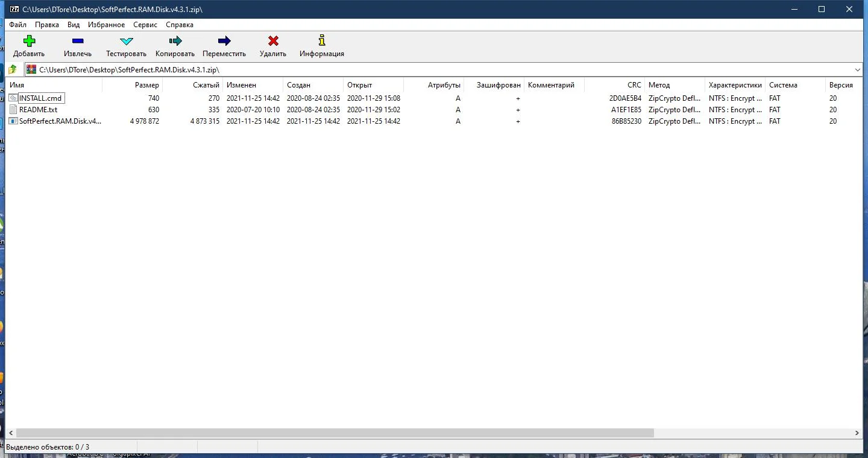Click the up-folder icon beside the address bar
Screen dimensions: 868x458
[x=13, y=69]
